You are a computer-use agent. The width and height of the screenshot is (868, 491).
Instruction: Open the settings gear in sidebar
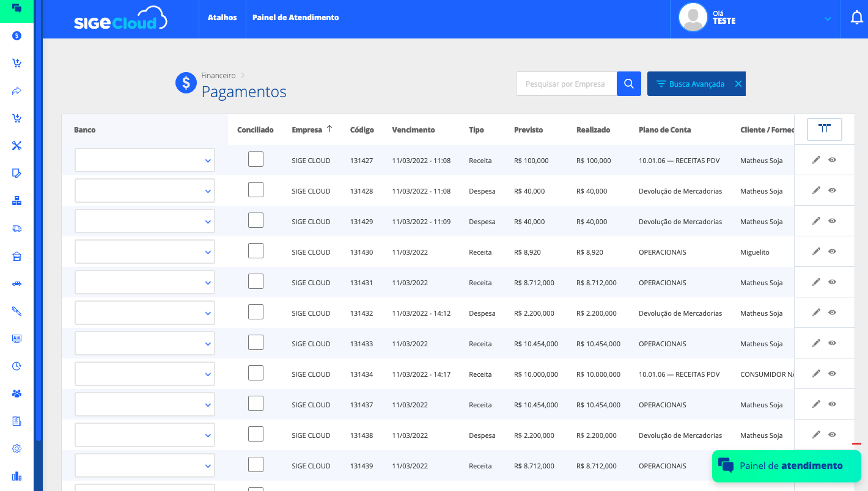pyautogui.click(x=17, y=448)
